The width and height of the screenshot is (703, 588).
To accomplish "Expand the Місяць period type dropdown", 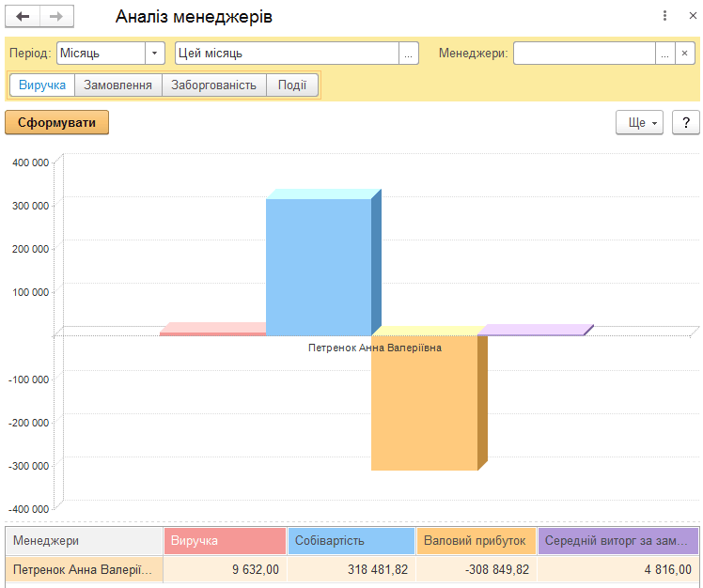I will click(x=155, y=54).
